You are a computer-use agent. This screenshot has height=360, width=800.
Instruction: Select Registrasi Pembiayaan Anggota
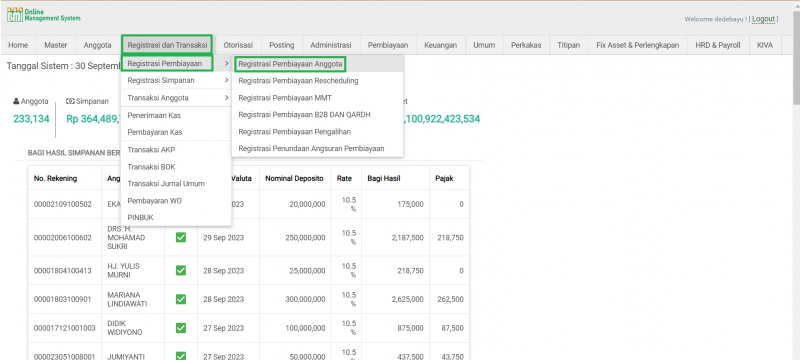(290, 64)
